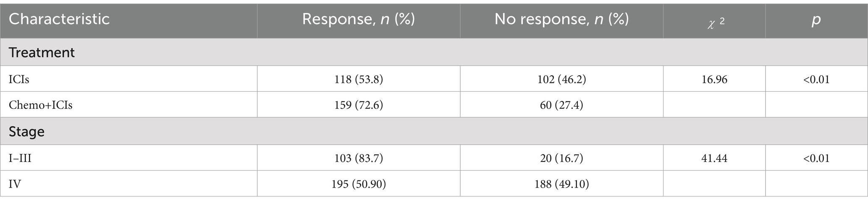Screen dimensions: 868x204
Task: Click the 103 (83.7) cell
Action: tap(359, 158)
